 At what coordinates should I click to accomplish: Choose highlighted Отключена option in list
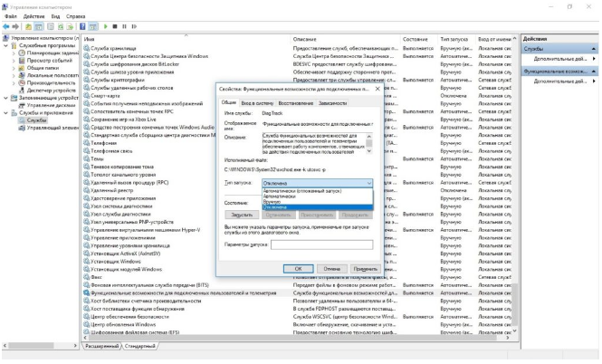pyautogui.click(x=317, y=207)
